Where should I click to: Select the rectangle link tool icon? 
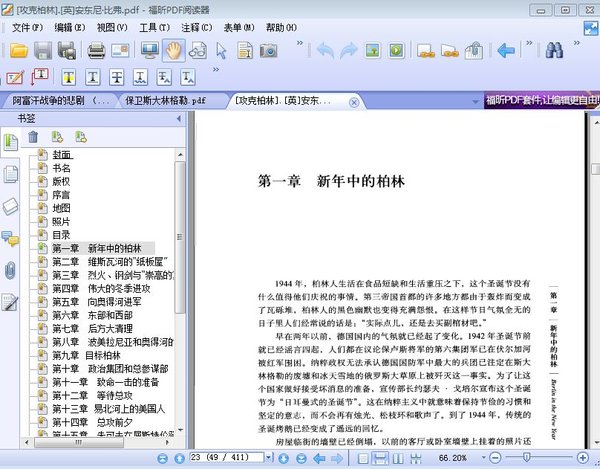(x=426, y=50)
